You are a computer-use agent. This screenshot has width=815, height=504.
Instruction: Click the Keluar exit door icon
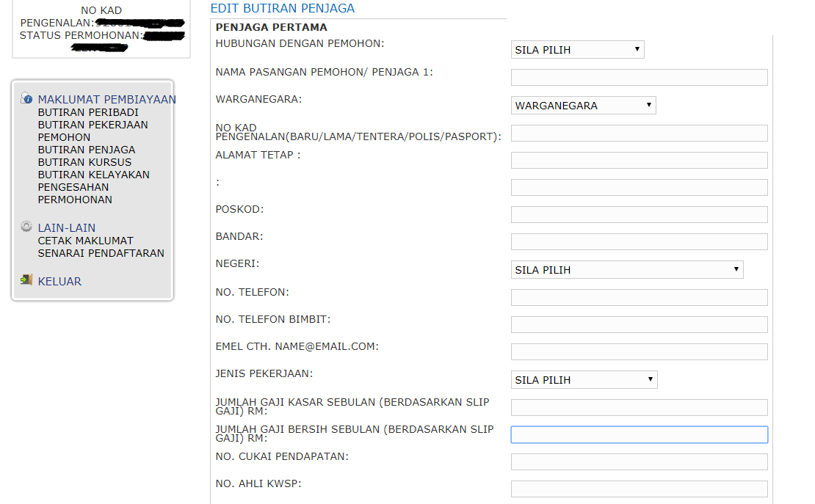tap(26, 280)
